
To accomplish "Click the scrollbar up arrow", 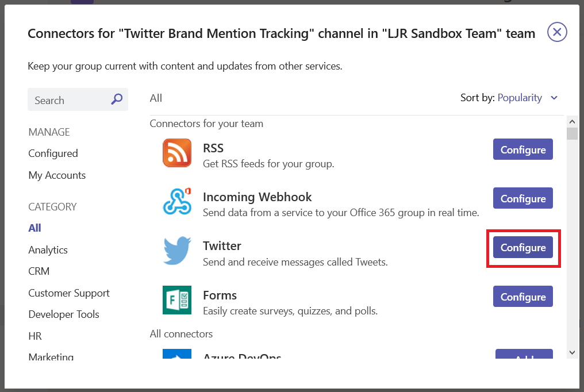I will click(572, 122).
